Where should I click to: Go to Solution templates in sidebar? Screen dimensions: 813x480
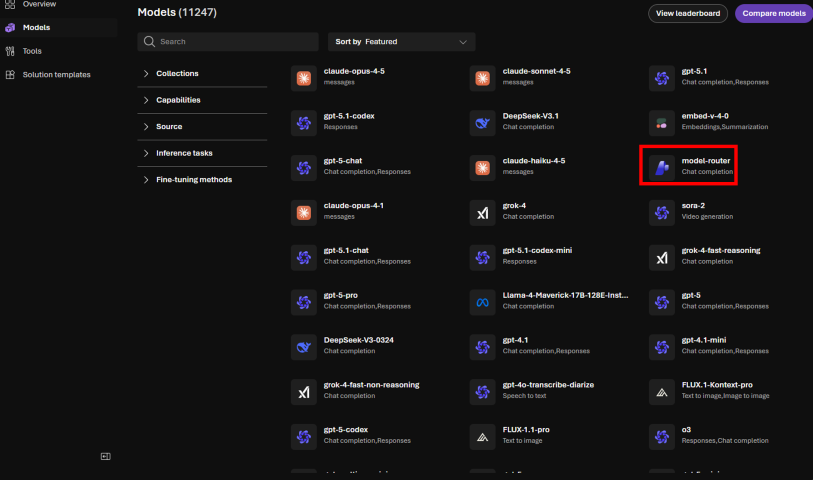click(x=56, y=75)
